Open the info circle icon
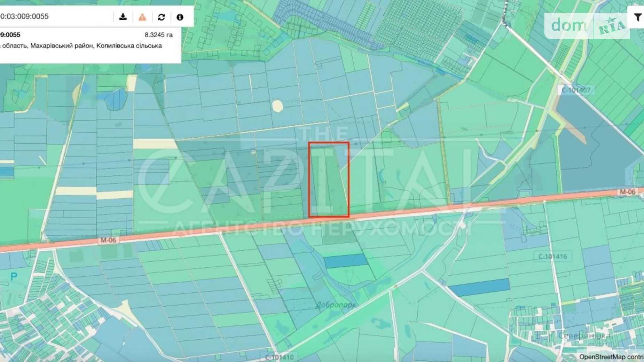Viewport: 644px width, 362px height. [180, 17]
